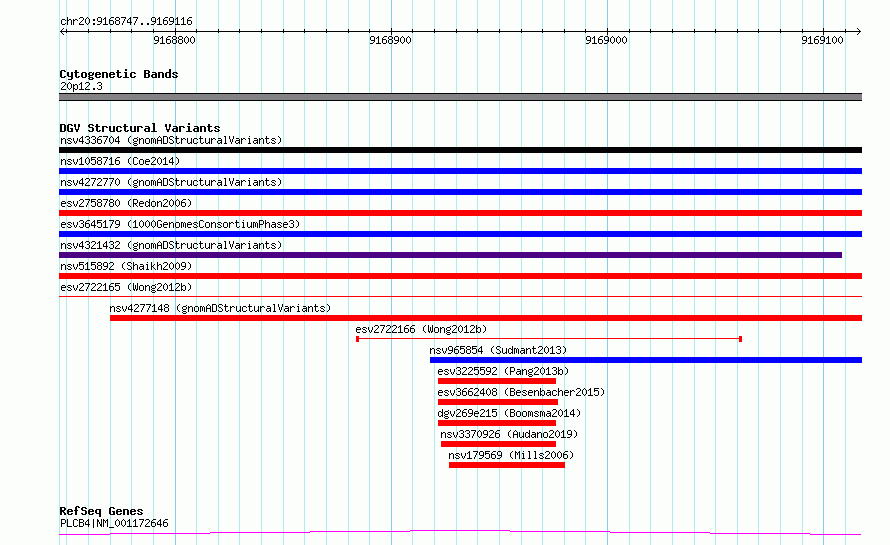Screen dimensions: 890x545
Task: Click the 9169100 ruler coordinate
Action: click(822, 40)
